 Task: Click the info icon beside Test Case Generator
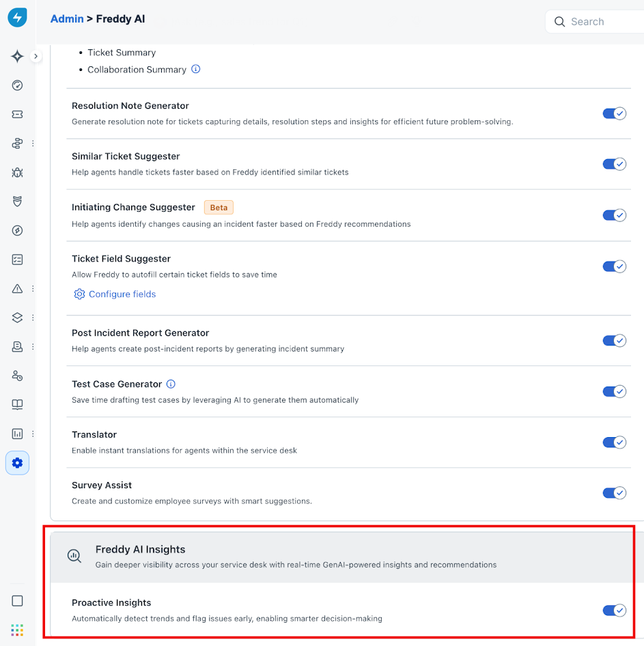[171, 384]
